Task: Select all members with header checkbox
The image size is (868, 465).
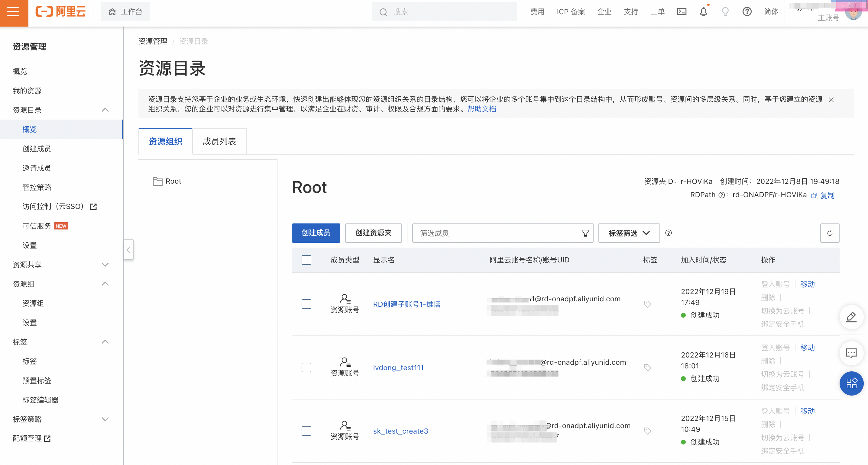Action: tap(306, 260)
